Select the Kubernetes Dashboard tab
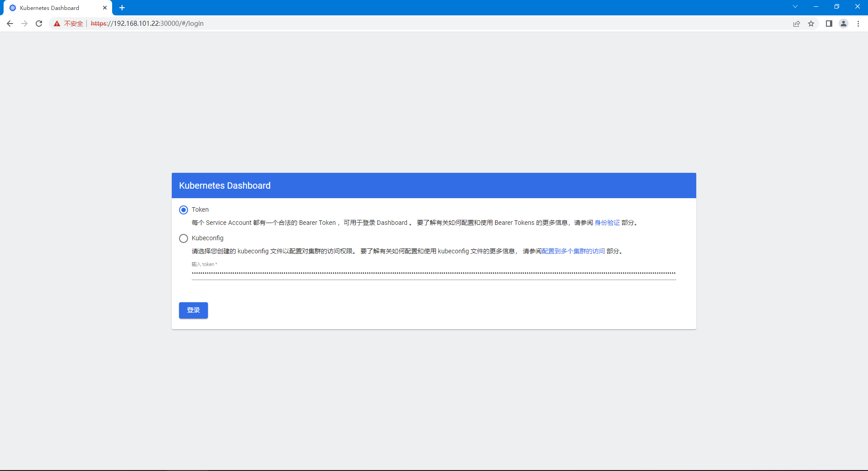This screenshot has width=868, height=471. coord(58,8)
